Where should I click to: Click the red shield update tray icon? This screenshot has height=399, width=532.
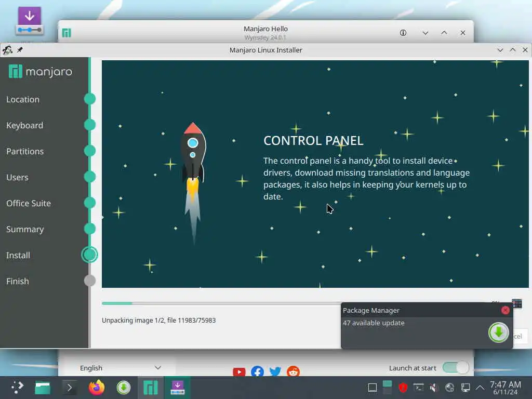(x=403, y=388)
